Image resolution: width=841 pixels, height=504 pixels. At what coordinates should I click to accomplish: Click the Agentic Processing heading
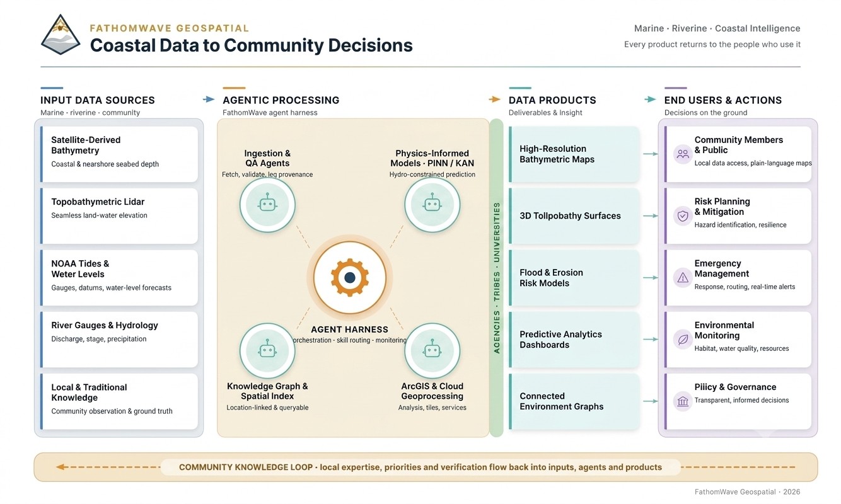click(x=281, y=100)
